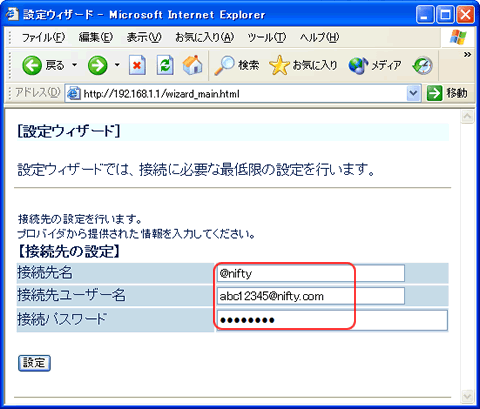Image resolution: width=480 pixels, height=409 pixels.
Task: Expand the address bar dropdown arrow
Action: 413,93
